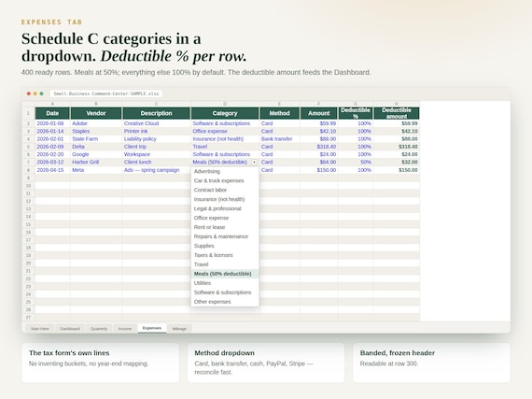The height and width of the screenshot is (399, 532).
Task: Click the Deductible % column header
Action: pos(356,113)
